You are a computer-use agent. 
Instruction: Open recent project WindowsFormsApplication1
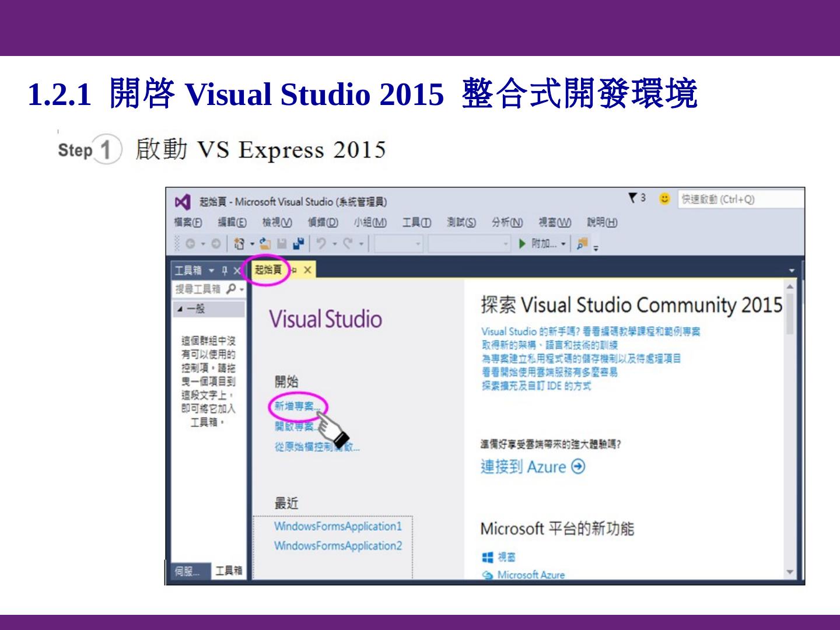pyautogui.click(x=338, y=526)
